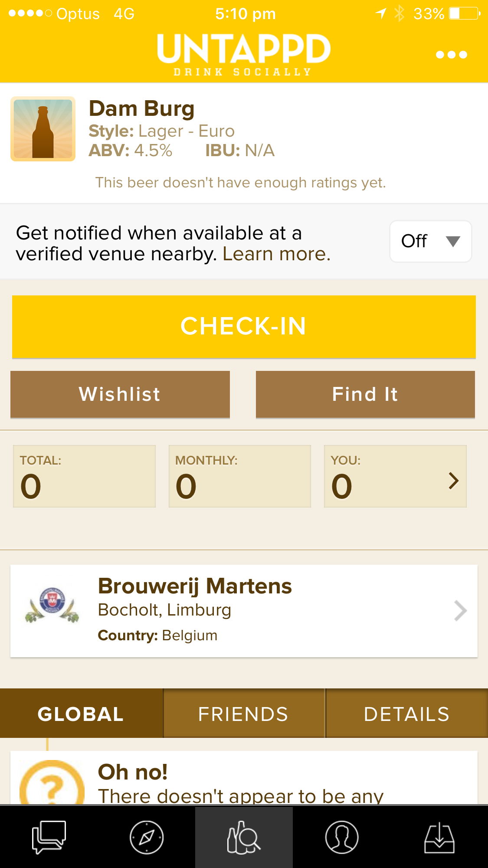
Task: Tap the inbox download tray icon
Action: [x=439, y=837]
